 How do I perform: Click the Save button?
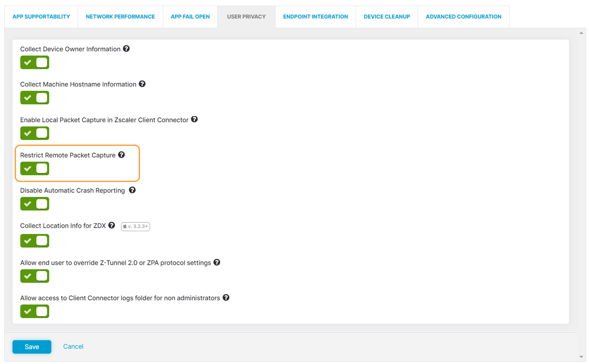coord(32,347)
